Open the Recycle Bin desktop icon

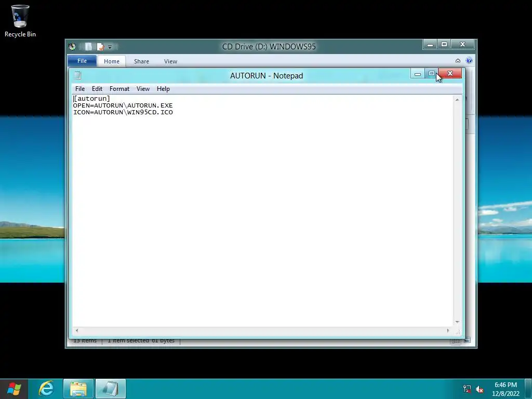(x=20, y=21)
